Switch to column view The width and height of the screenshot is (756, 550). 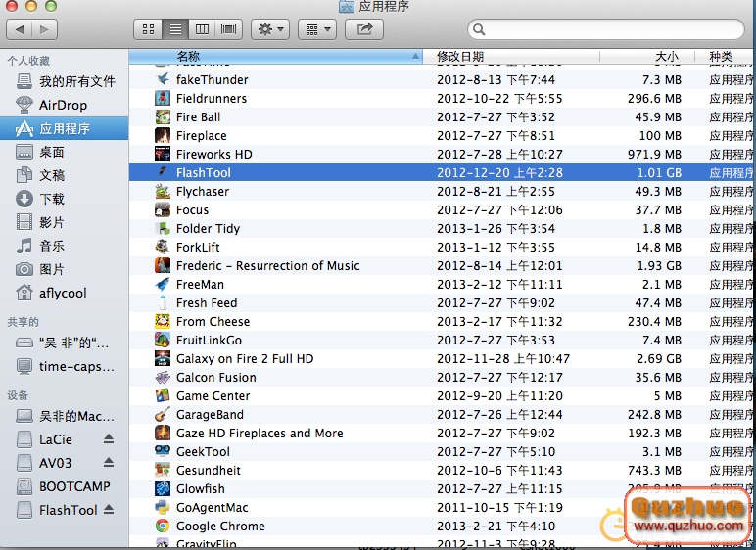[202, 30]
